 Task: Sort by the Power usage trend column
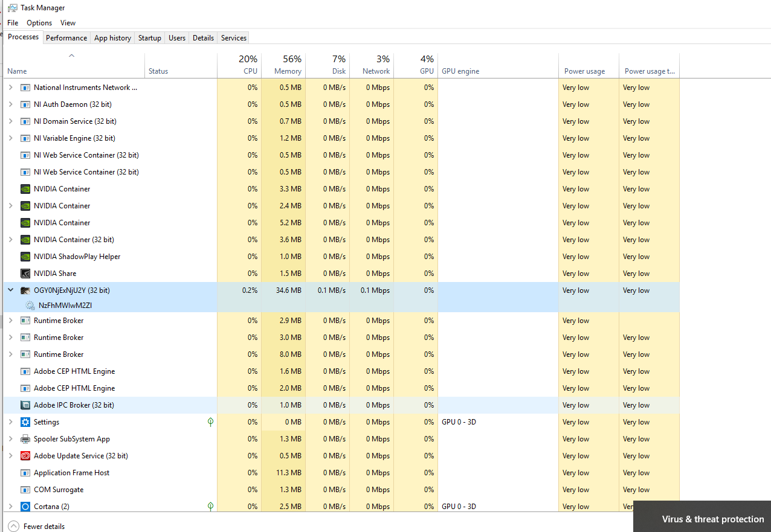click(649, 66)
